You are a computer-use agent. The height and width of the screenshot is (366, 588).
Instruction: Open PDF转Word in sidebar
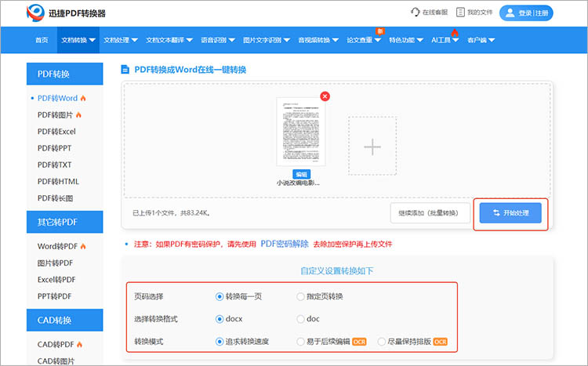click(57, 98)
